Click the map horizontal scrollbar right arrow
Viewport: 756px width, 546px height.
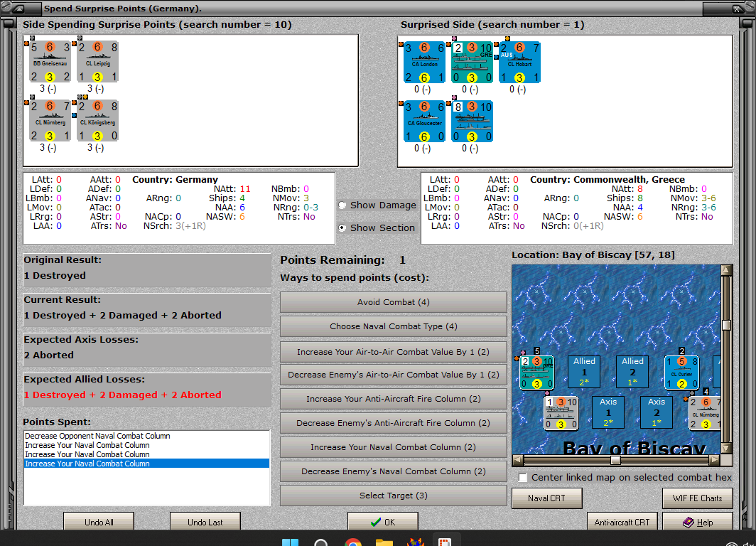point(715,460)
